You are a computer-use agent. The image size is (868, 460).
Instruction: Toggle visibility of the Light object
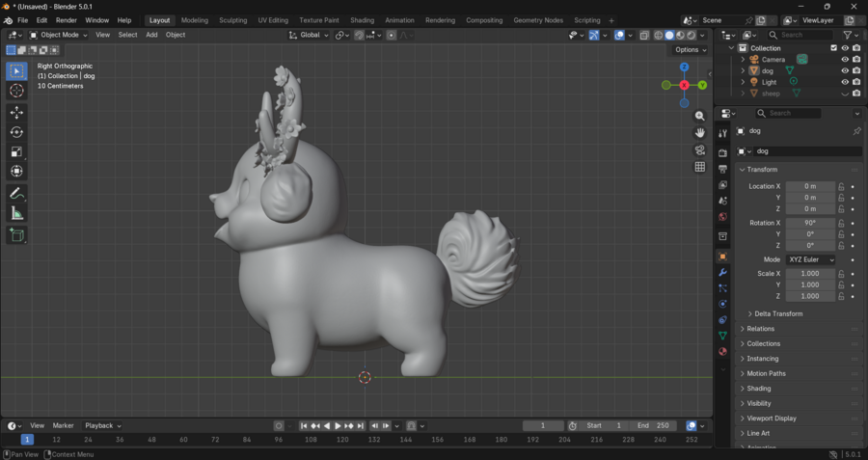(x=845, y=82)
